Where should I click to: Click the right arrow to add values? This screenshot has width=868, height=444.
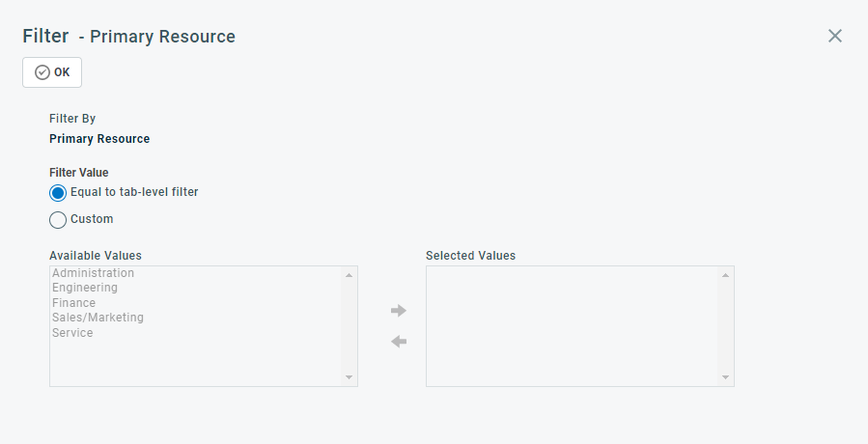click(x=399, y=311)
